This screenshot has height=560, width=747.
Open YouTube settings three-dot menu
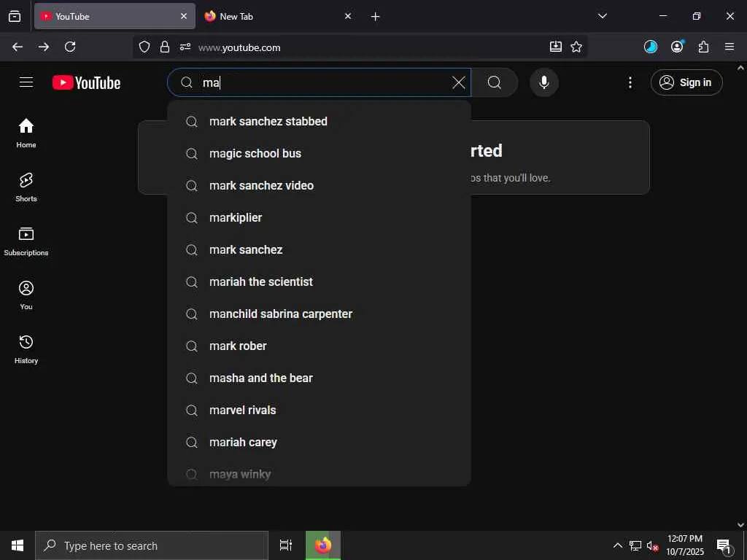(x=630, y=82)
